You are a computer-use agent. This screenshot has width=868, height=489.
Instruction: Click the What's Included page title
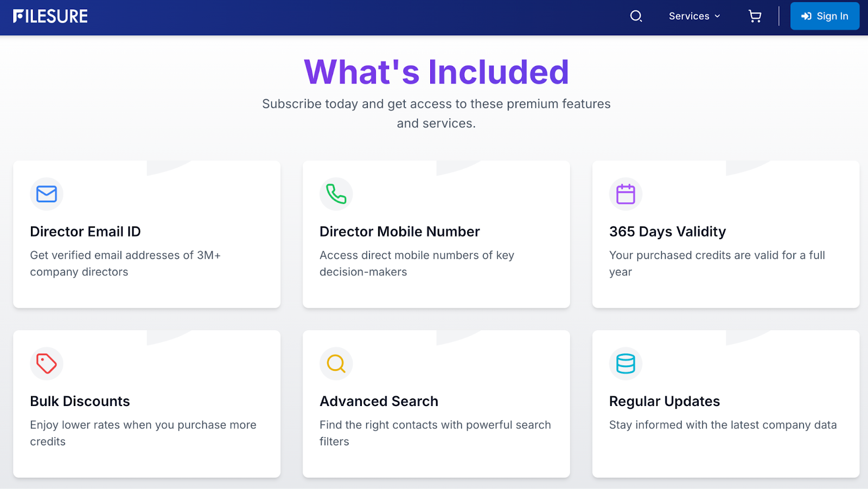pyautogui.click(x=436, y=72)
